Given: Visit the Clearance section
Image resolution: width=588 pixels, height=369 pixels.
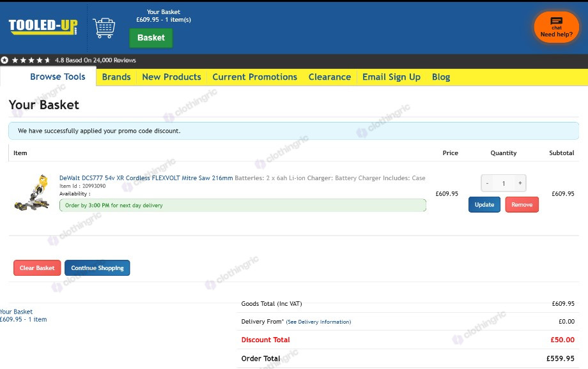Looking at the screenshot, I should [330, 77].
